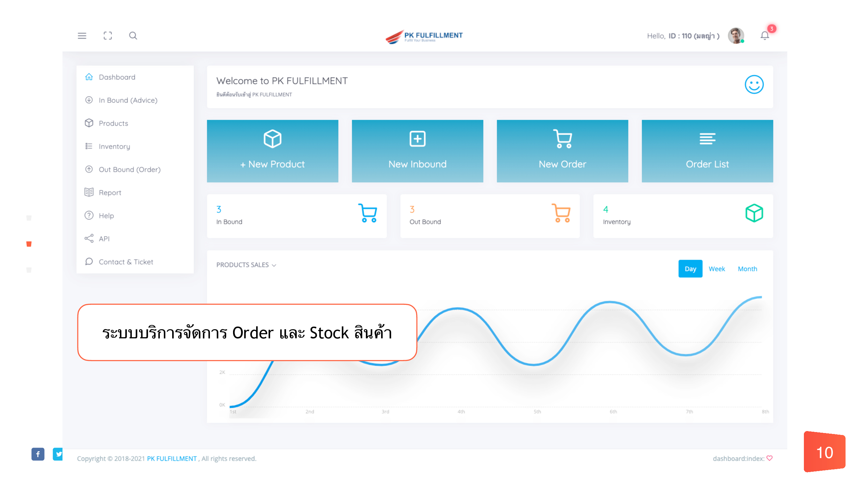Toggle fullscreen mode icon
Screen dimensions: 868x488
107,36
